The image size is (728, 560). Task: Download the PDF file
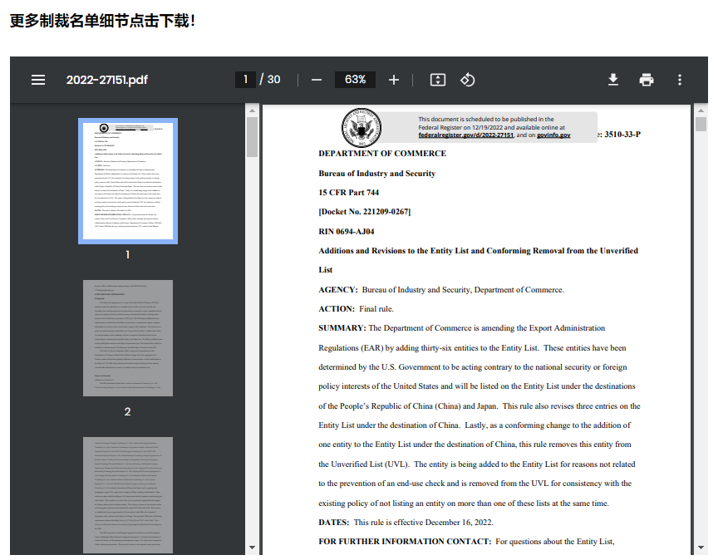pyautogui.click(x=612, y=80)
